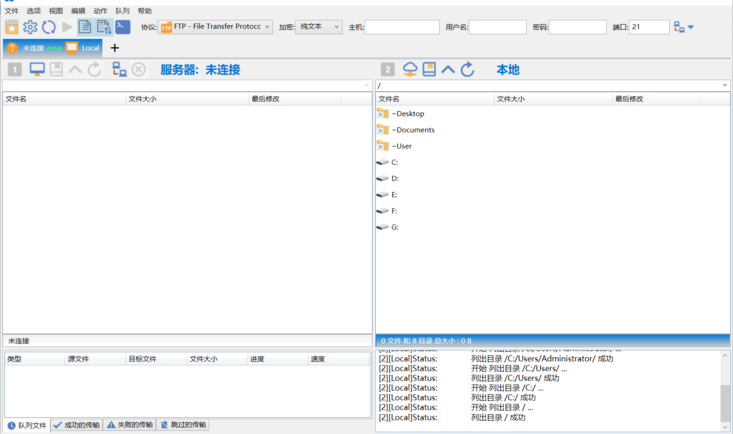
Task: Click log line 列出目录 /C:/Users/Administrator/ 成功
Action: (x=542, y=359)
